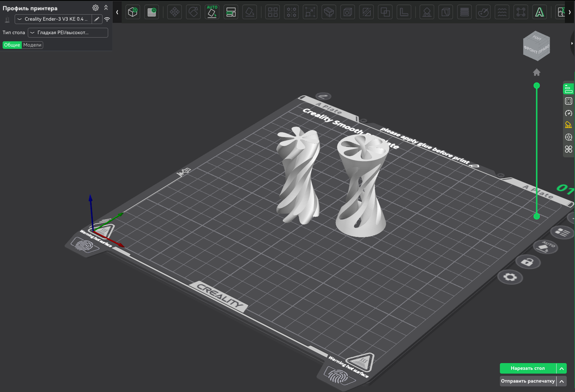Screen dimensions: 575x392
Task: Click the Split to parts icon
Action: (291, 12)
